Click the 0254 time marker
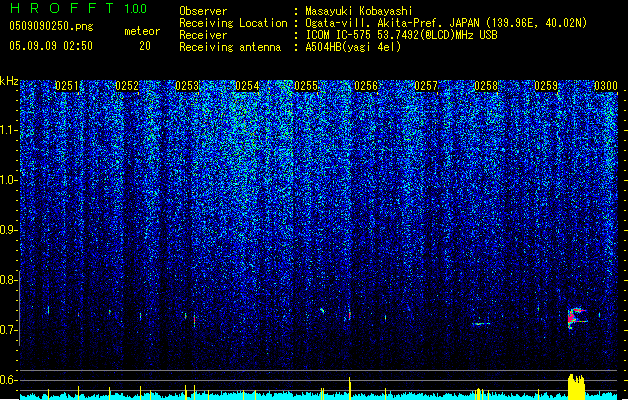This screenshot has height=400, width=629. [x=247, y=86]
